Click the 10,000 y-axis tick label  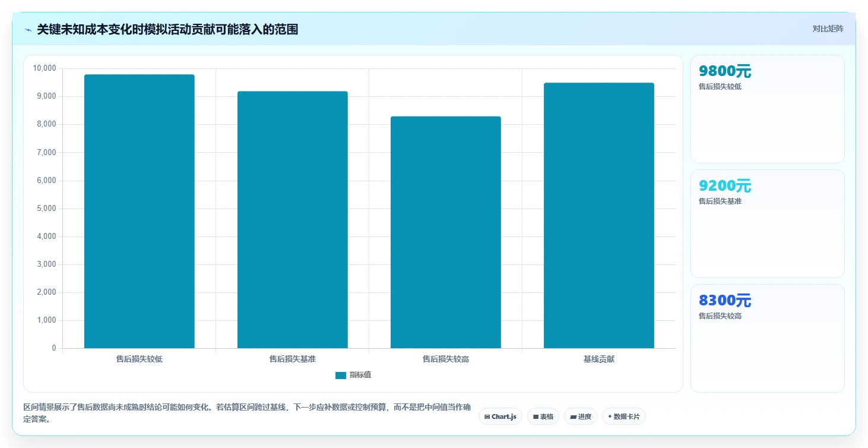(x=45, y=68)
